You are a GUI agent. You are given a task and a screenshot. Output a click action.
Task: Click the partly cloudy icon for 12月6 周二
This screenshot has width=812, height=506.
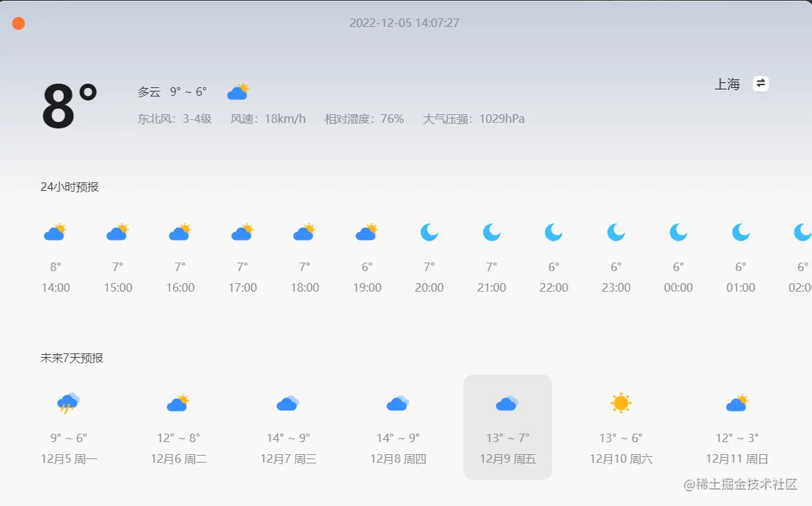click(x=178, y=403)
